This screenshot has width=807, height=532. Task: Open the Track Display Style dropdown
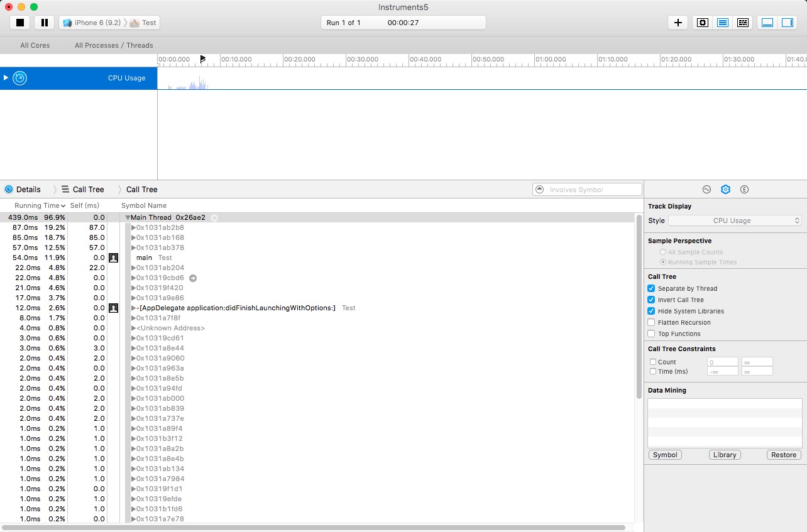click(734, 221)
